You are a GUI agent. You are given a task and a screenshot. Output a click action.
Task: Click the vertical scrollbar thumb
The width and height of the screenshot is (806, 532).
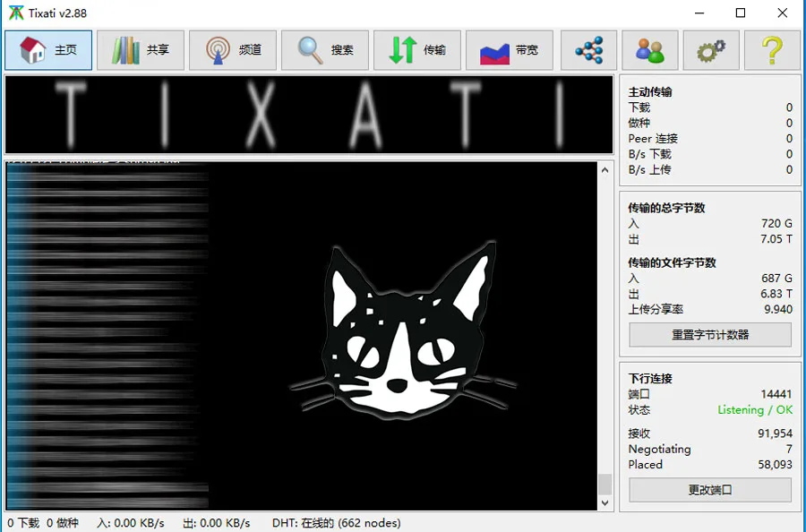(x=605, y=485)
